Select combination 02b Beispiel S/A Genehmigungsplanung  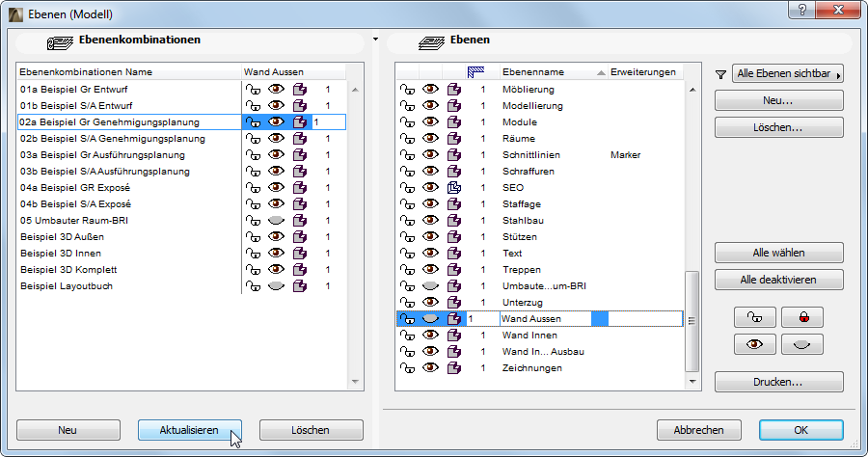pos(113,139)
